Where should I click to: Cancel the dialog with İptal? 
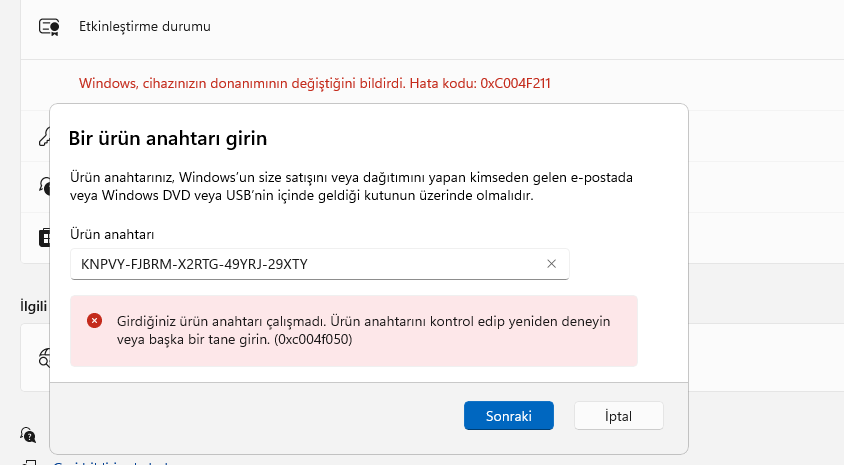pyautogui.click(x=618, y=415)
